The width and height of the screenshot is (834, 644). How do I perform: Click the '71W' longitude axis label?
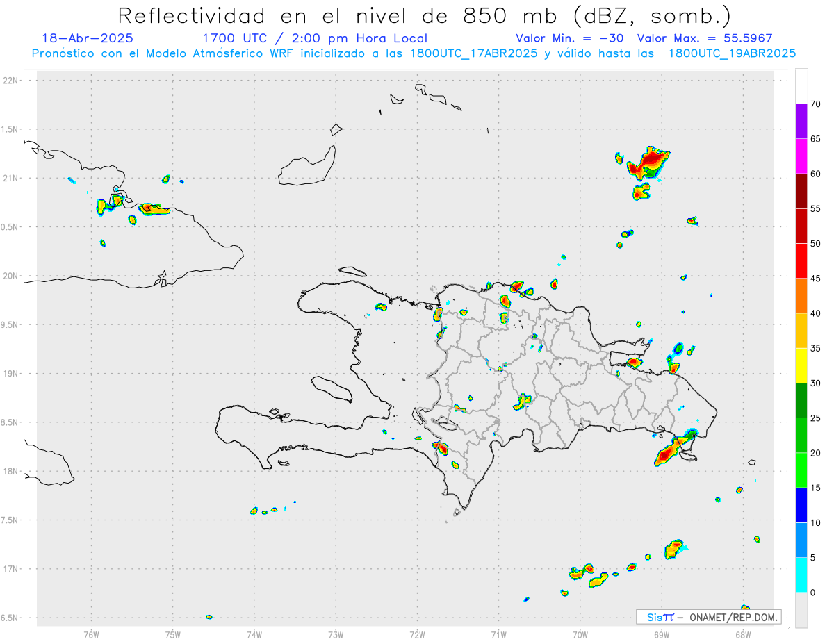[498, 634]
